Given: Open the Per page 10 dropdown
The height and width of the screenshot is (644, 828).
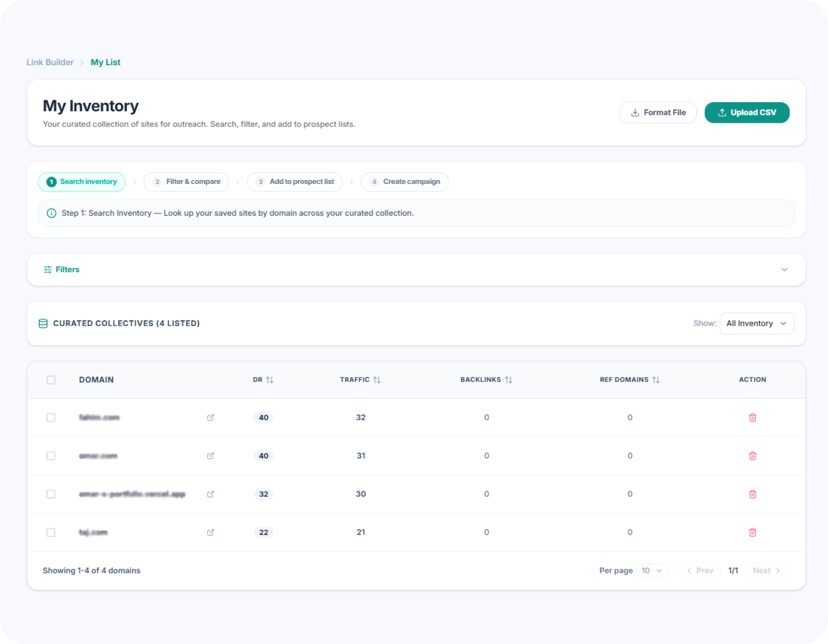Looking at the screenshot, I should coord(652,570).
